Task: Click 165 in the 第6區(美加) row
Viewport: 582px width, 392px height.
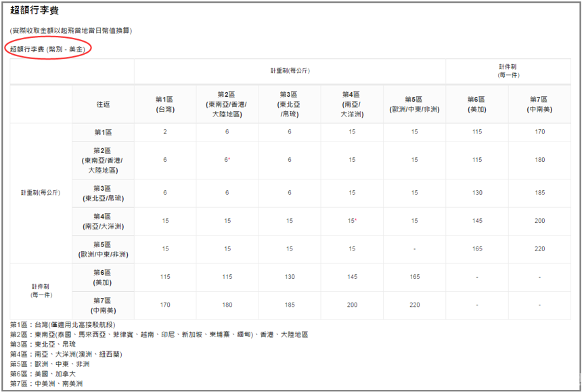Action: [415, 276]
